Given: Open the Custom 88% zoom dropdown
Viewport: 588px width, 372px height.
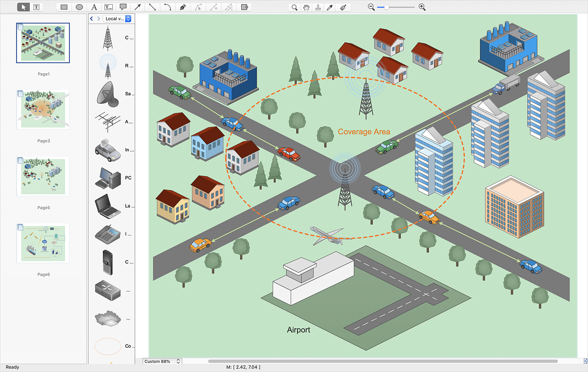Looking at the screenshot, I should [x=162, y=361].
